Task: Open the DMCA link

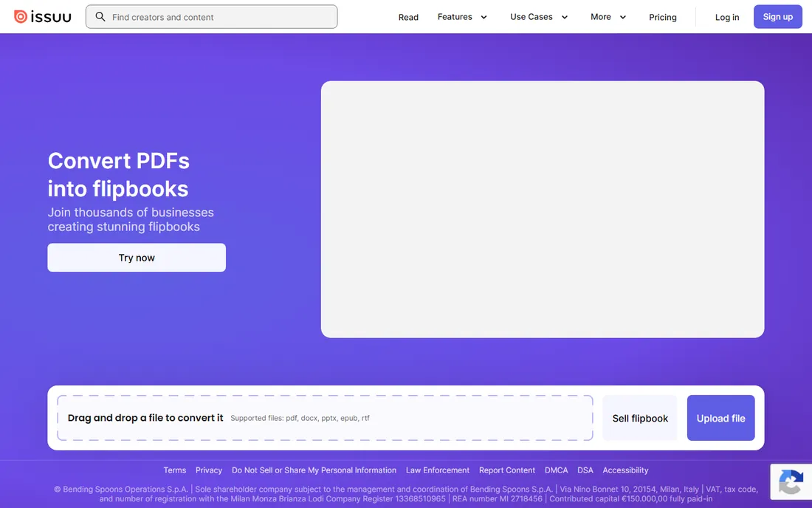Action: (x=556, y=470)
